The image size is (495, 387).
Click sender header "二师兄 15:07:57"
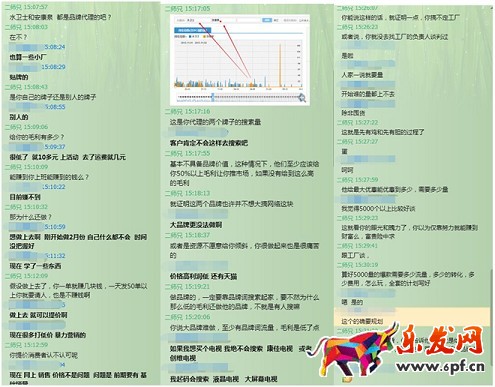(x=26, y=7)
